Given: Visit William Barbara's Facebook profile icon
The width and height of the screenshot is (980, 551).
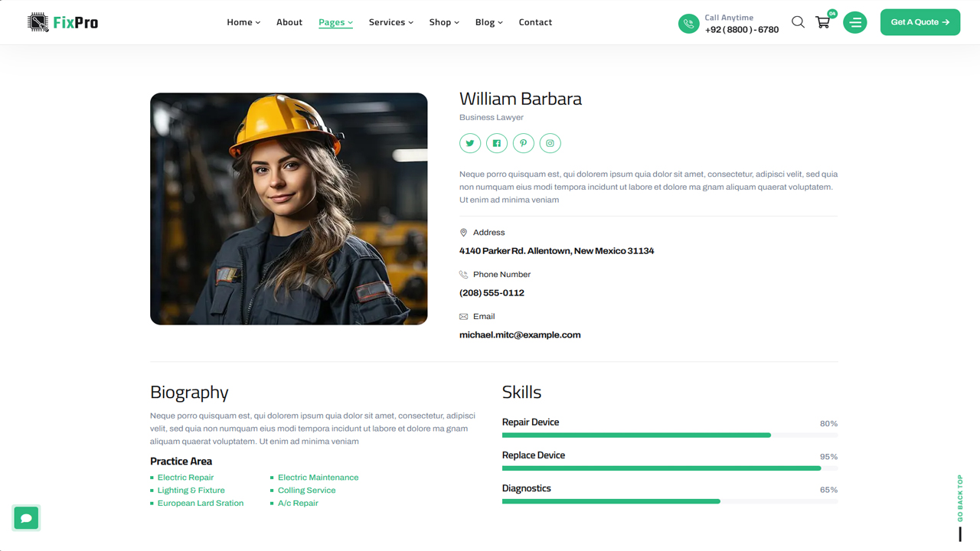Looking at the screenshot, I should pos(497,143).
